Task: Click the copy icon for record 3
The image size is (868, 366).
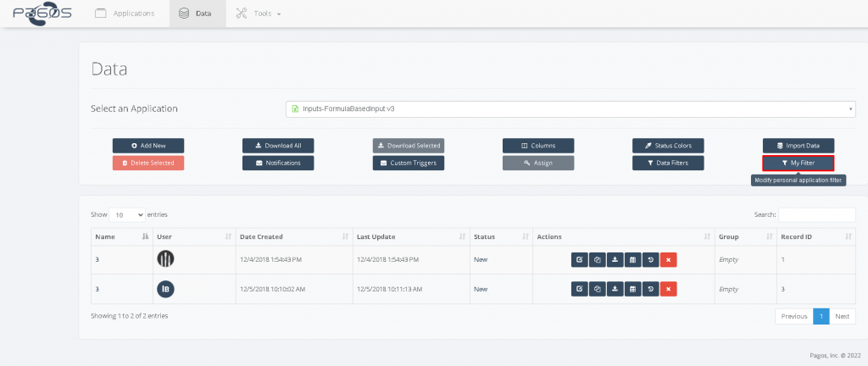Action: (x=597, y=289)
